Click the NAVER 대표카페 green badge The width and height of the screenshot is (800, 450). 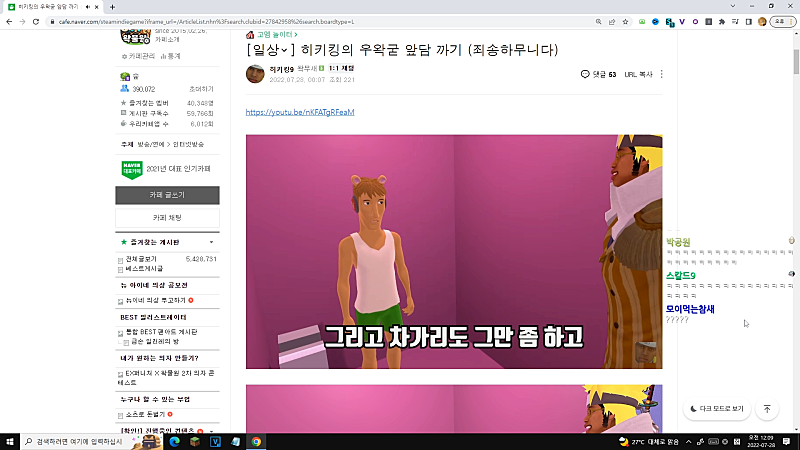132,170
